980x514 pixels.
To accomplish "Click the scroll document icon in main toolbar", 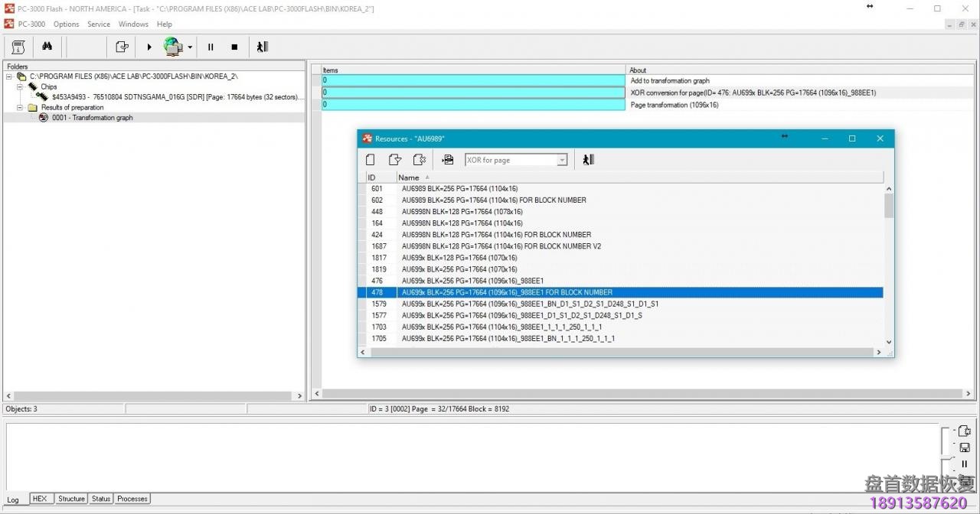I will [x=18, y=47].
